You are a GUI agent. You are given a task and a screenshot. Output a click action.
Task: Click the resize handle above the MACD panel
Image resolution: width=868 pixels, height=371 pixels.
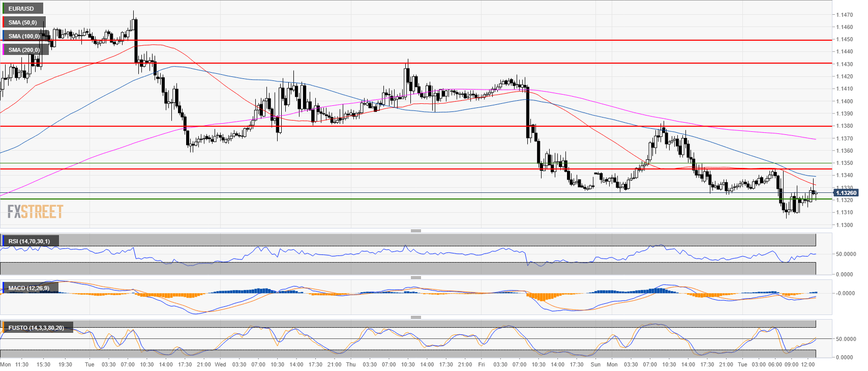point(415,278)
